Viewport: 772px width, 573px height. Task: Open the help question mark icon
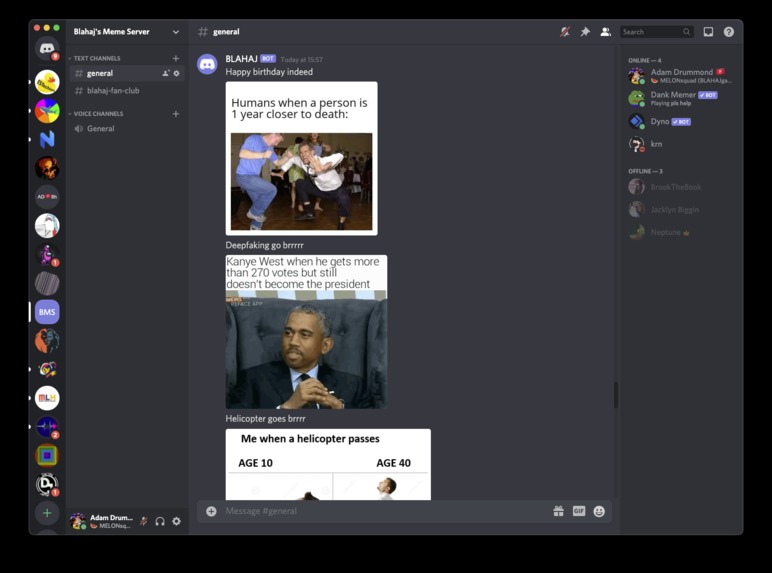pos(729,32)
